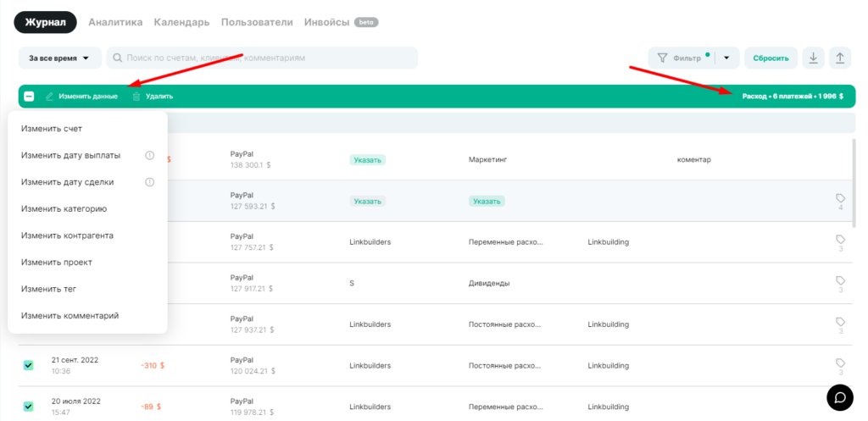The image size is (868, 421).
Task: Expand the filter dropdown arrow
Action: pos(726,58)
